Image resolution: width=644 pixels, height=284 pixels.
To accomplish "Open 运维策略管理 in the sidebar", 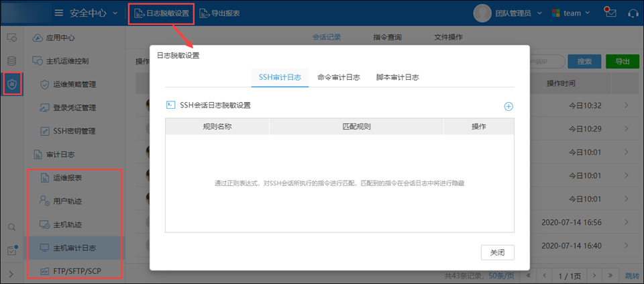I will (x=68, y=85).
